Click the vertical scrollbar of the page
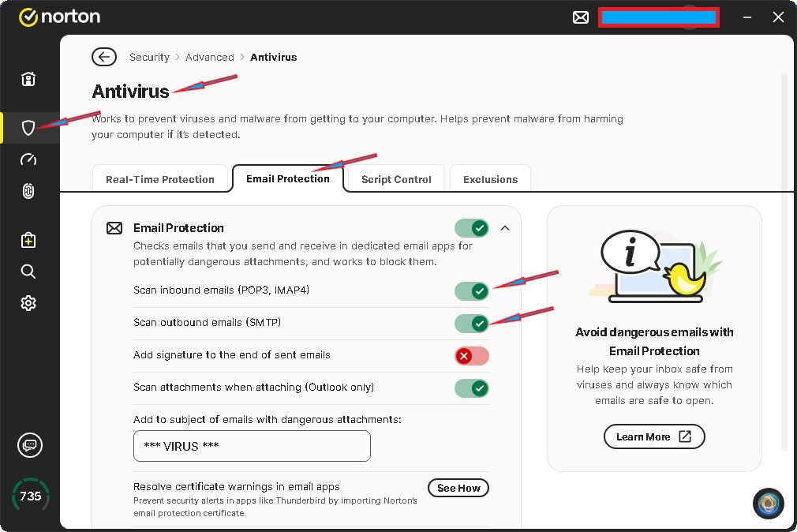Viewport: 797px width, 532px height. (x=784, y=262)
